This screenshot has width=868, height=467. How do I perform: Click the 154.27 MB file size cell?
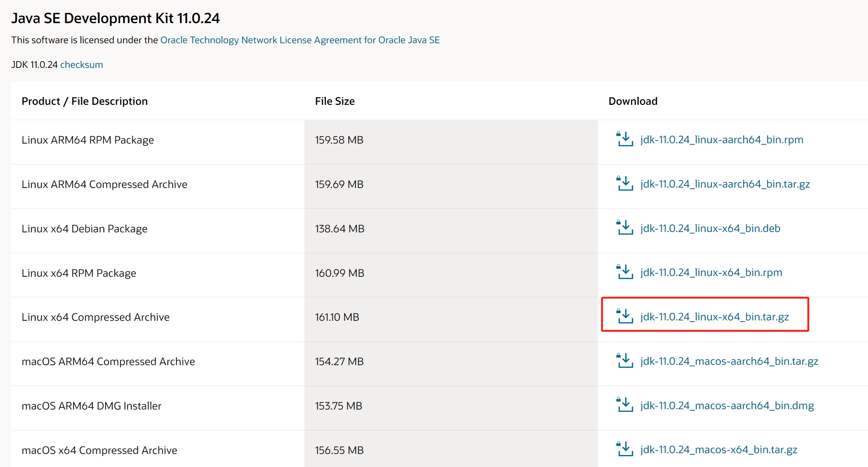(451, 363)
